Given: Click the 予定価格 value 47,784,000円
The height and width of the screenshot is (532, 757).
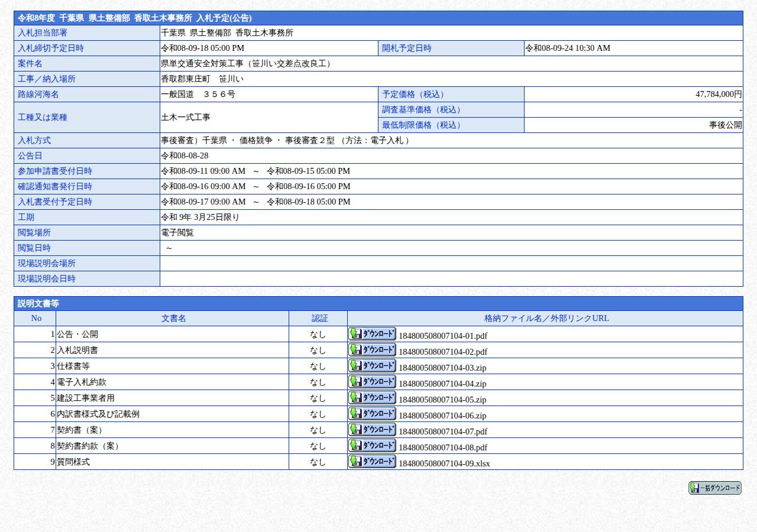Looking at the screenshot, I should [x=719, y=94].
